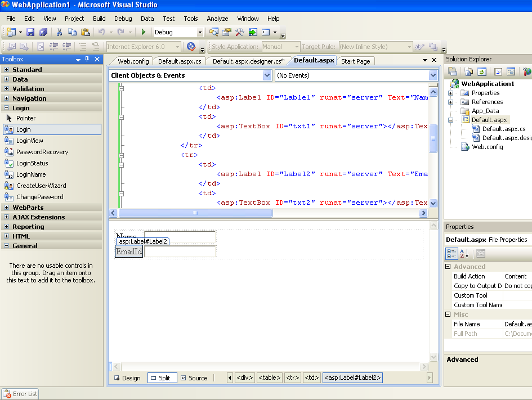Open the Build menu

click(x=99, y=19)
